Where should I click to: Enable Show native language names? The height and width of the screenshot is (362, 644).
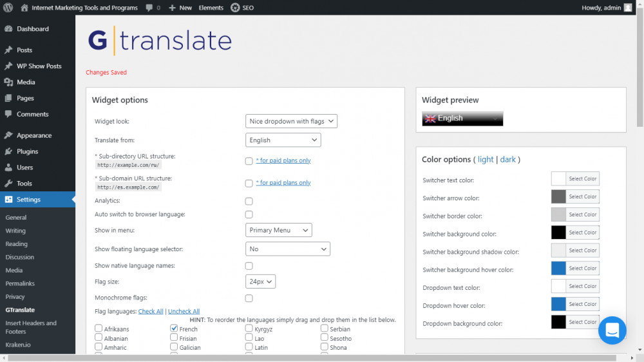[x=249, y=266]
